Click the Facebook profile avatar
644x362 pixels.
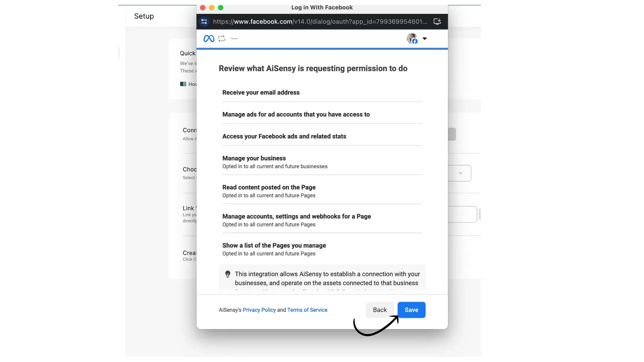(412, 39)
